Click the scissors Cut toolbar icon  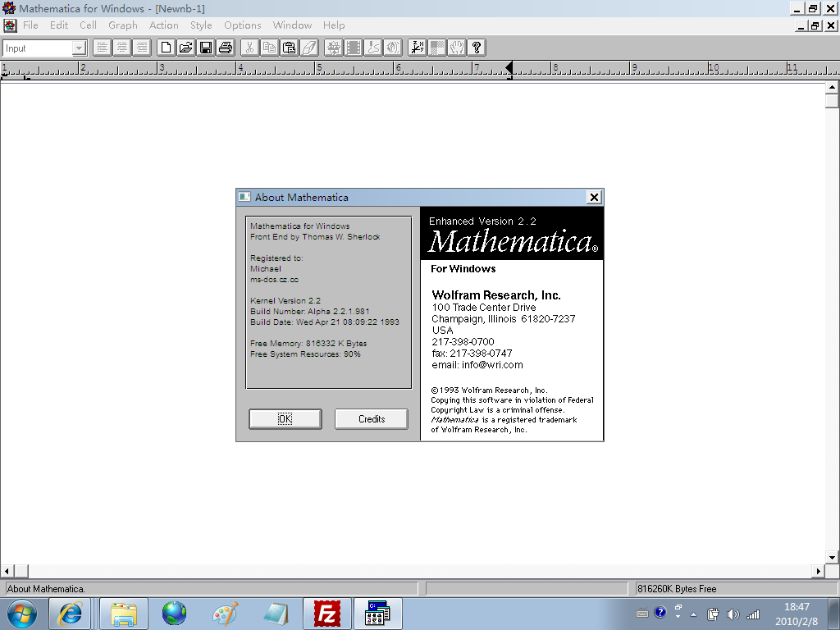[x=249, y=48]
